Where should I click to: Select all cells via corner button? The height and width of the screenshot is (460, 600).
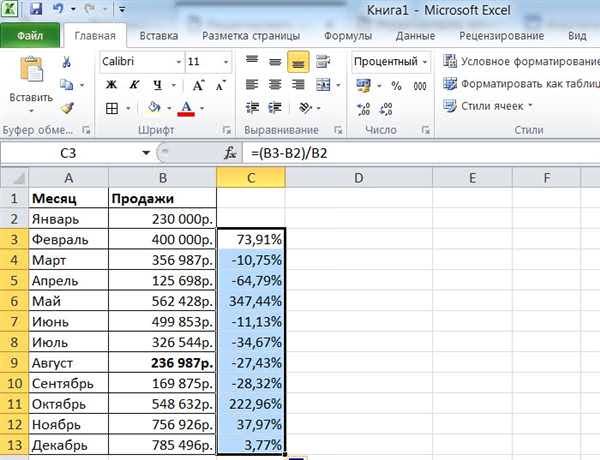14,178
